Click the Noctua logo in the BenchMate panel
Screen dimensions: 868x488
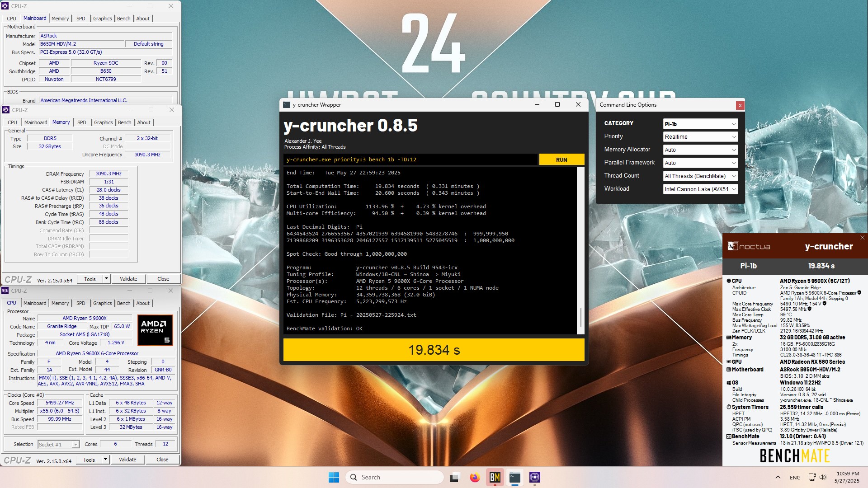pyautogui.click(x=749, y=246)
